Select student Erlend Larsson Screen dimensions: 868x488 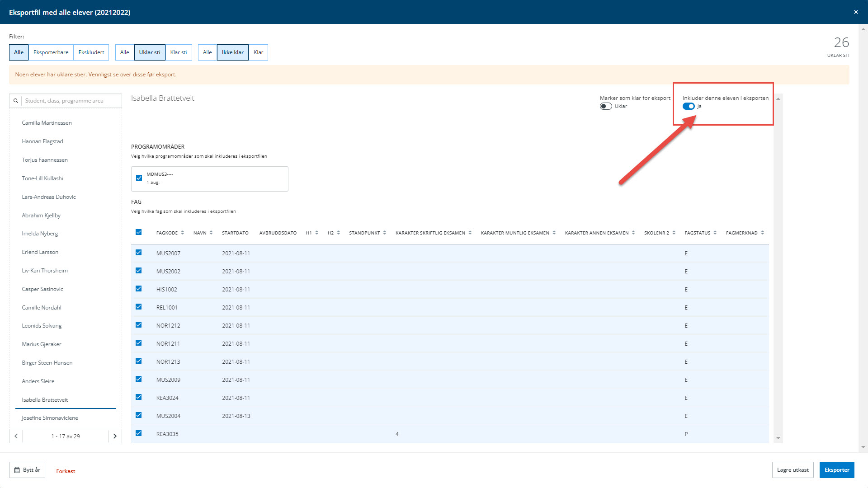(40, 252)
